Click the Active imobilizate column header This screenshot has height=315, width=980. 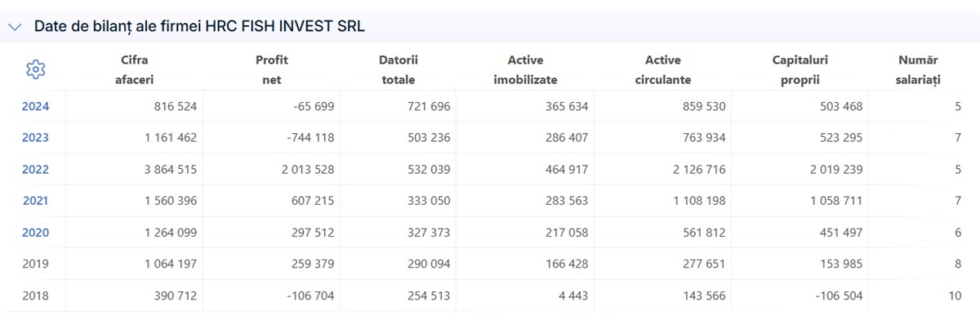point(525,70)
